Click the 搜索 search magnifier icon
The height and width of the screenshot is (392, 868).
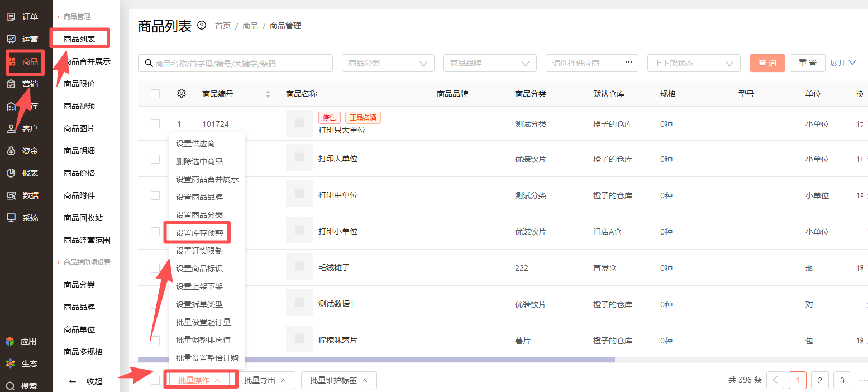pyautogui.click(x=10, y=386)
